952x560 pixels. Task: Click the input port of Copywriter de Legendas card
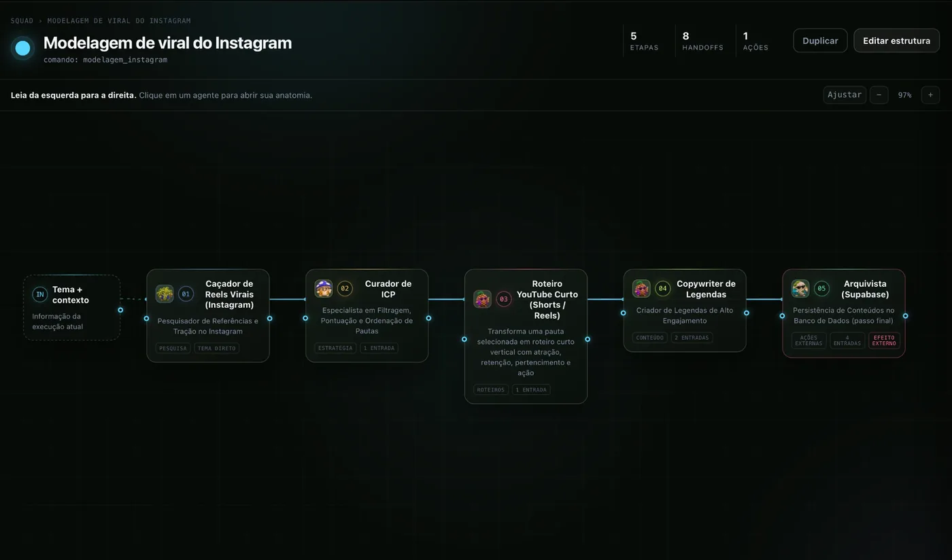[x=623, y=313]
